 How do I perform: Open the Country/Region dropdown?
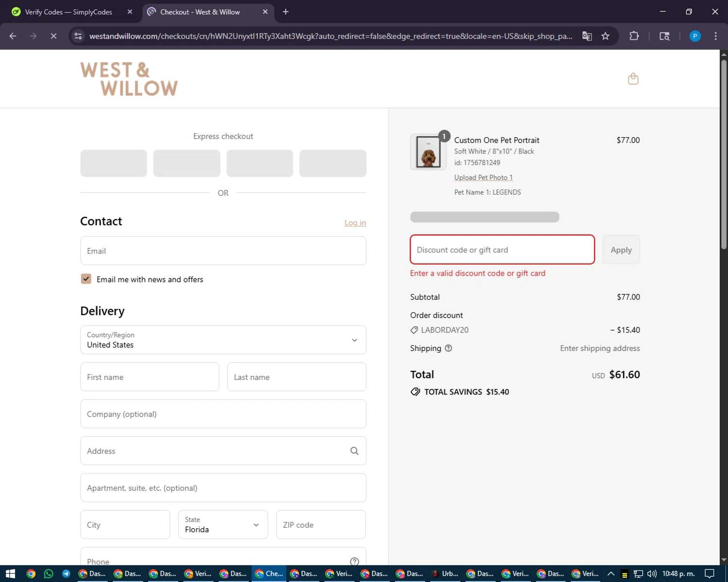point(223,340)
